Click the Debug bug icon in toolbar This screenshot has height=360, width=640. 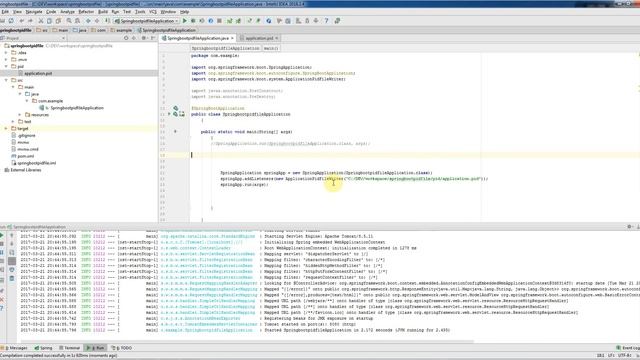(193, 20)
